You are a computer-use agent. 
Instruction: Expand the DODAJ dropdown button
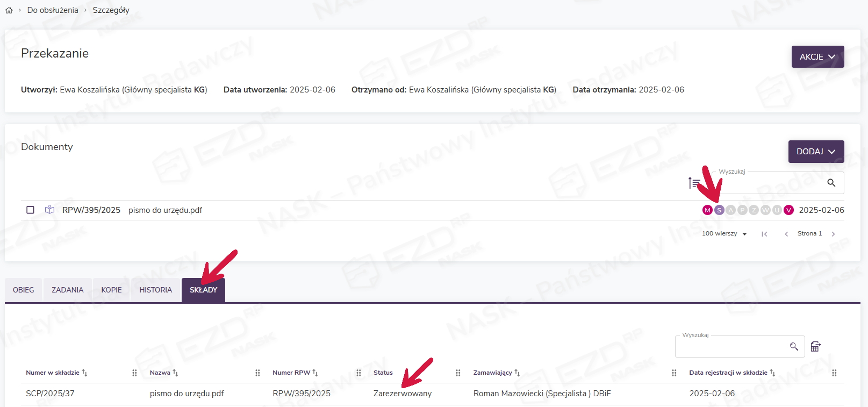point(815,152)
